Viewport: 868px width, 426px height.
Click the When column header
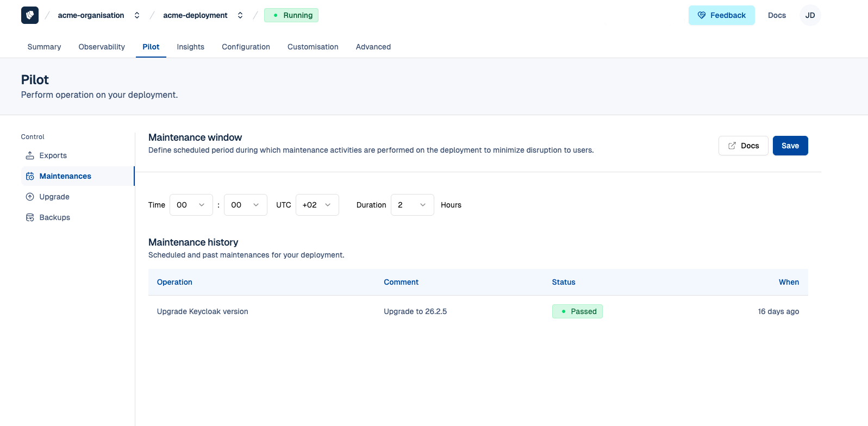point(789,282)
